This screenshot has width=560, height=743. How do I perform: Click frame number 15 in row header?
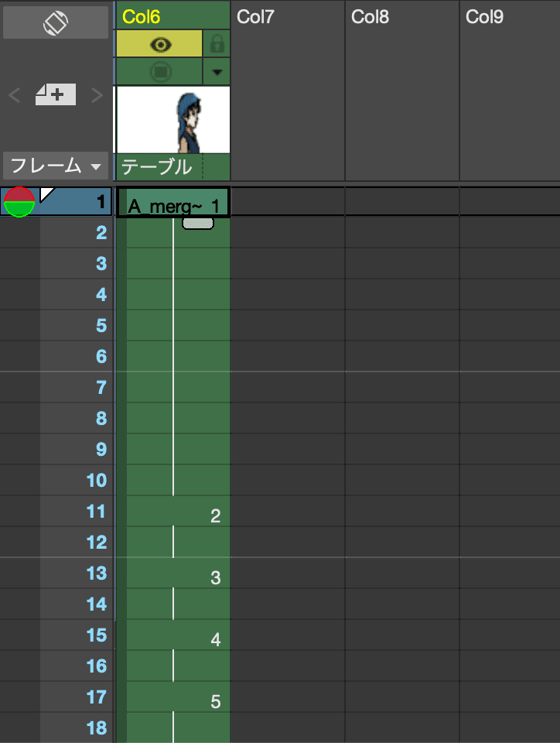tap(97, 635)
